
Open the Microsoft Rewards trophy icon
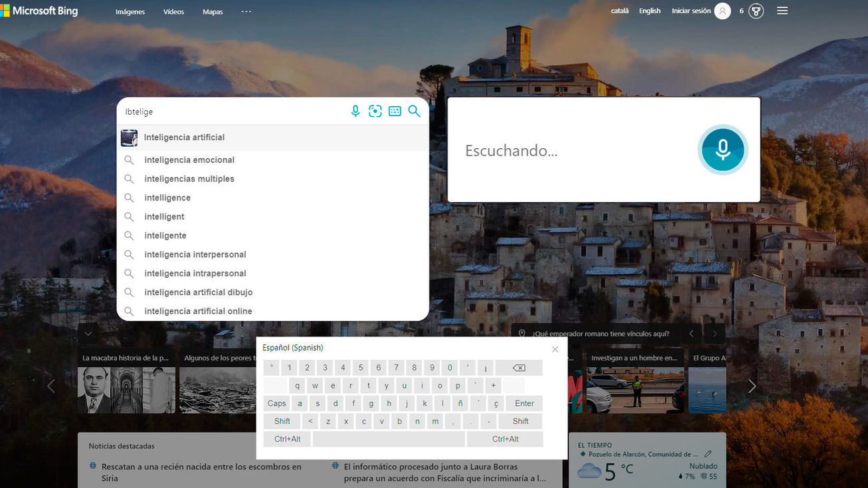tap(756, 11)
